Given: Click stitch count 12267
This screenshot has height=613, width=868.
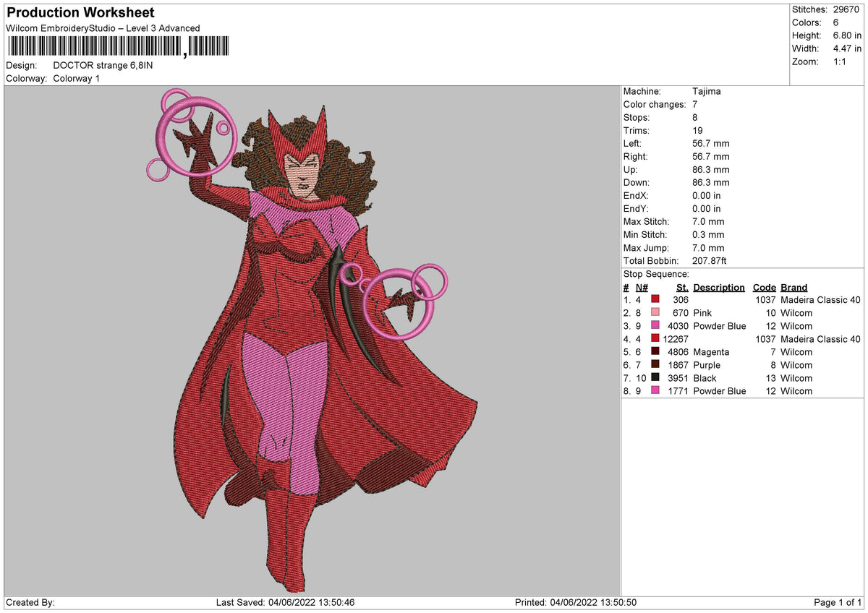Looking at the screenshot, I should [x=676, y=339].
